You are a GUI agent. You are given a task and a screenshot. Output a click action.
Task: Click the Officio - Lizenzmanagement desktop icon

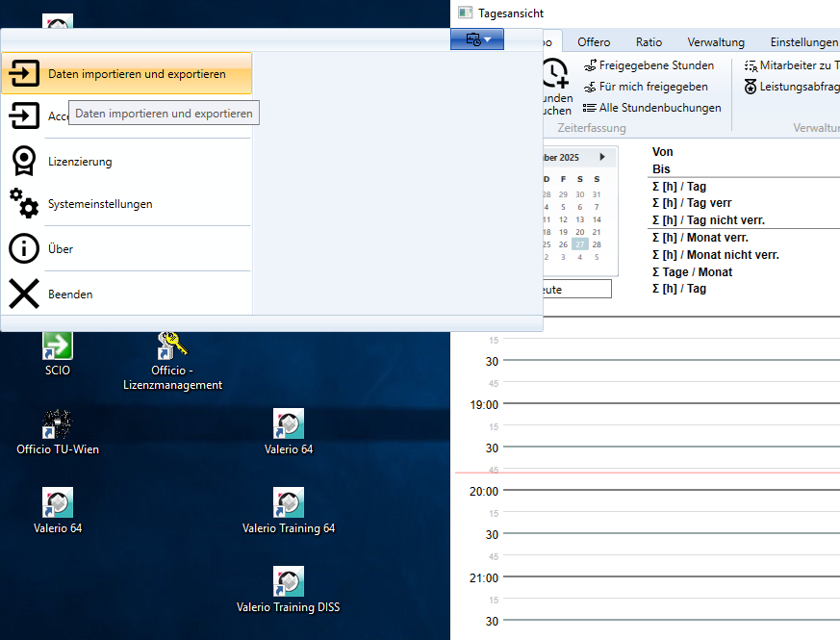[x=172, y=346]
